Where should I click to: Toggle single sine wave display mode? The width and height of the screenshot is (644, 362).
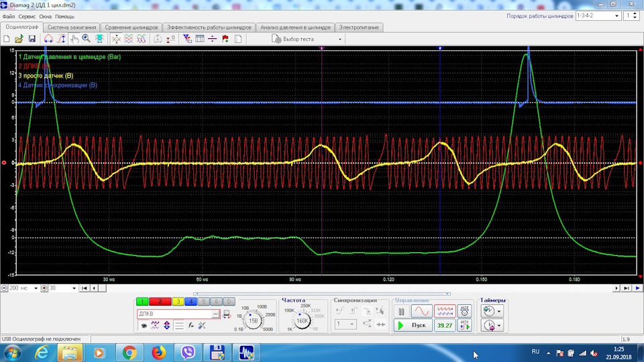(x=422, y=312)
